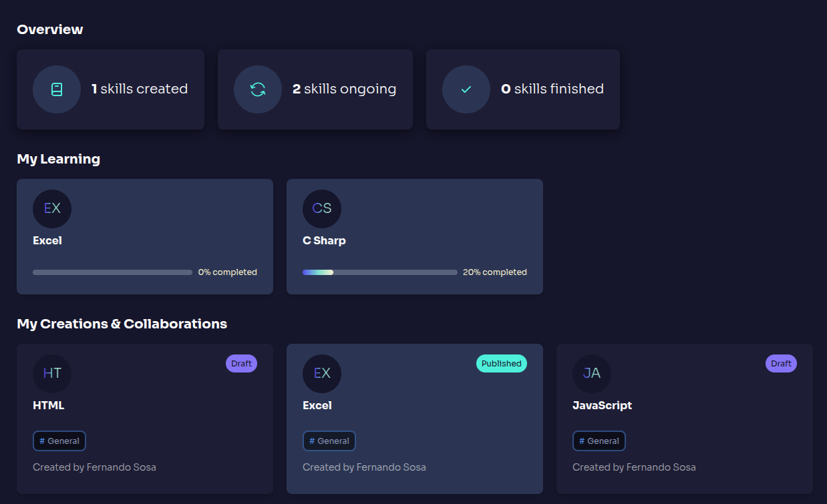The height and width of the screenshot is (504, 827).
Task: Open the Excel title in My Learning
Action: (47, 240)
